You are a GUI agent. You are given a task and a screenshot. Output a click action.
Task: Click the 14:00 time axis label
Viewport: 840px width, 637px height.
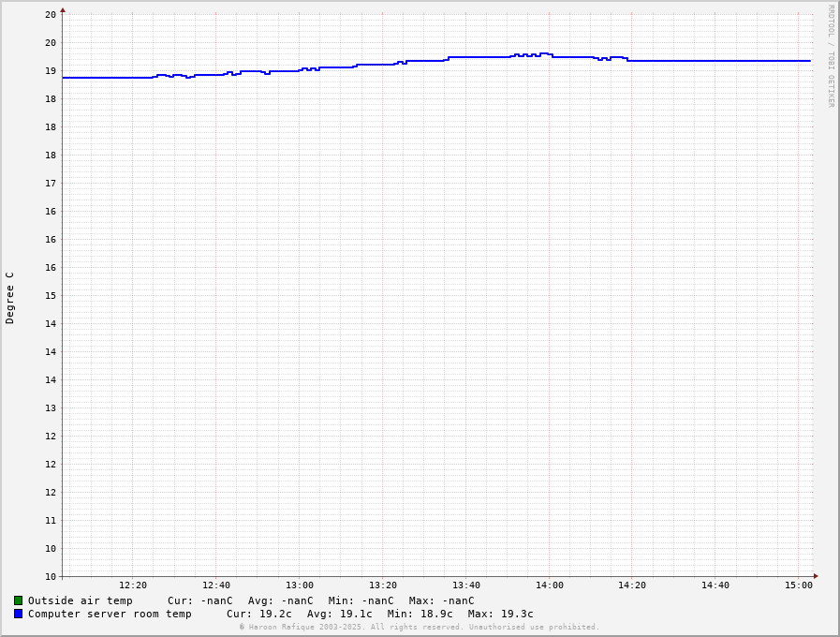(550, 585)
